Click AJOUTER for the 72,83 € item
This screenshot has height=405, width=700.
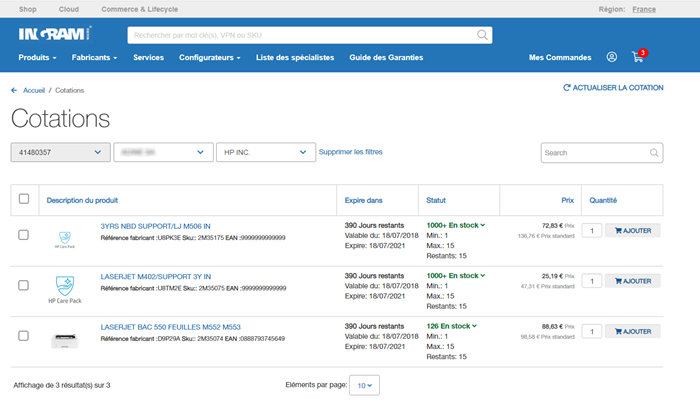pos(633,230)
